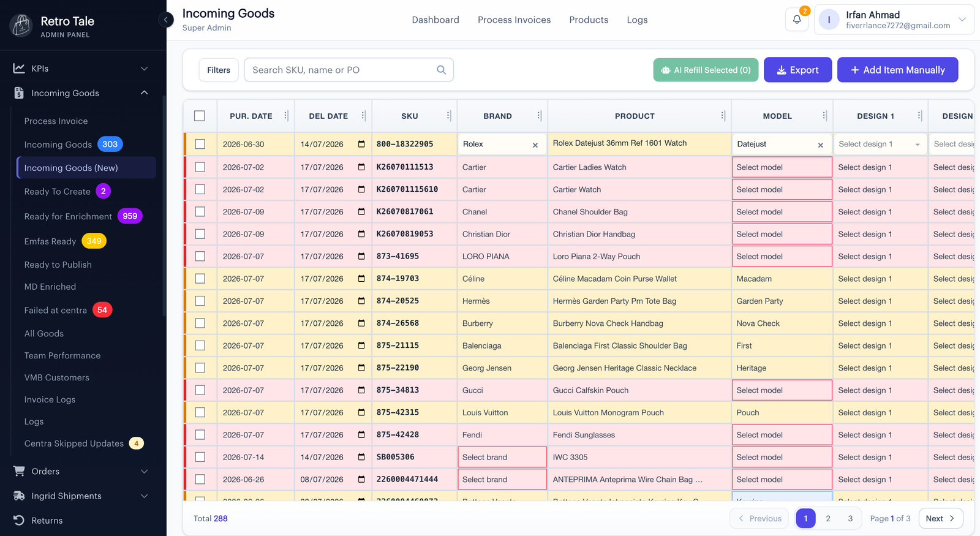Expand the KPIs sidebar section

tap(145, 69)
